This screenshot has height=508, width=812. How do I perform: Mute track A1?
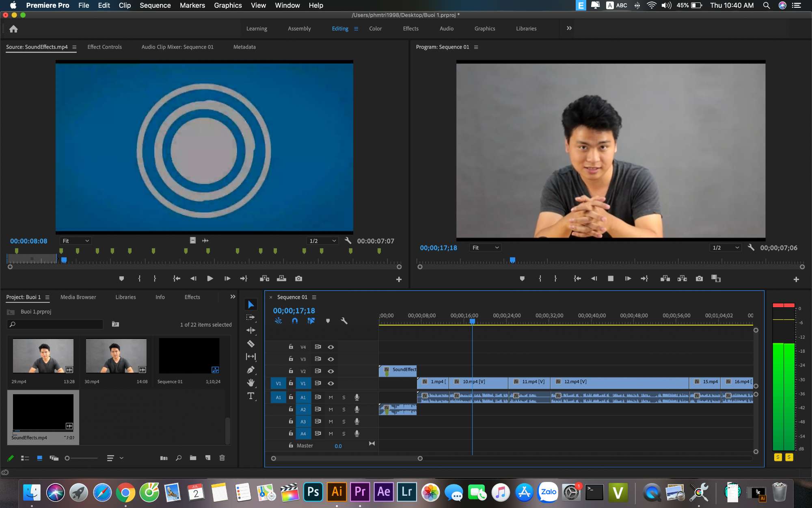(x=331, y=397)
